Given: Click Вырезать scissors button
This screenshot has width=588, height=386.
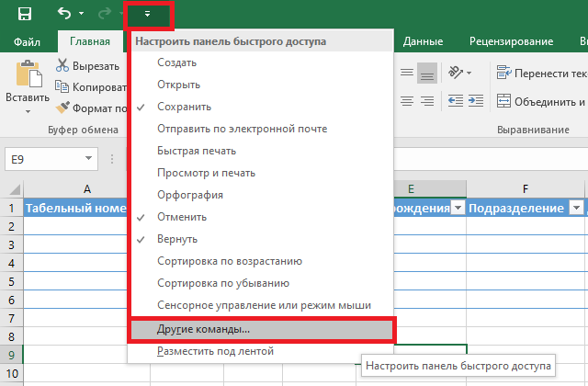Looking at the screenshot, I should 87,65.
